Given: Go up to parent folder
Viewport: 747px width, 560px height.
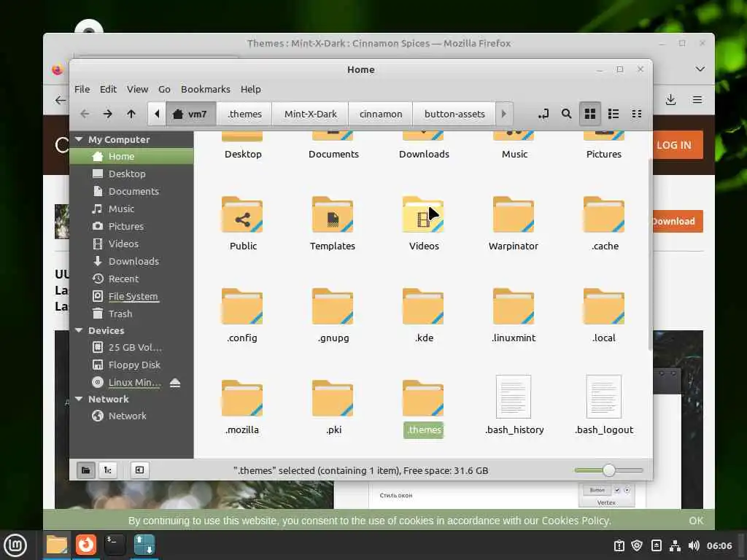Looking at the screenshot, I should click(x=131, y=114).
